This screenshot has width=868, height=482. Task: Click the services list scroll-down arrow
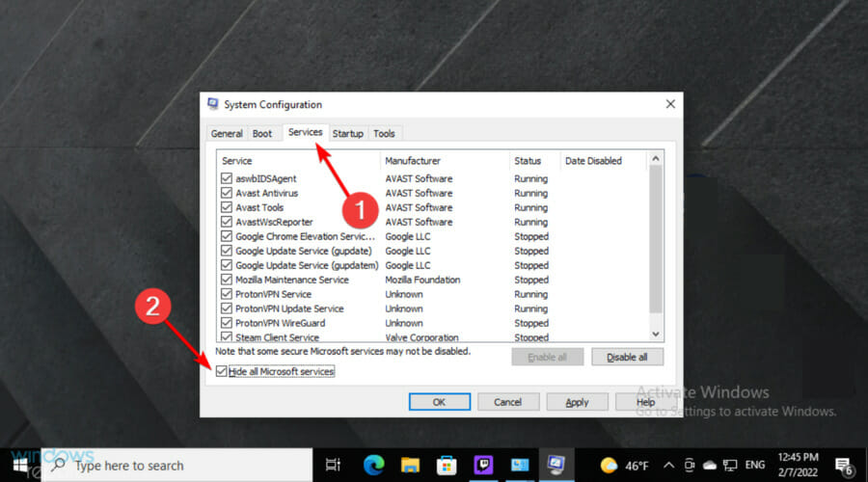click(656, 335)
